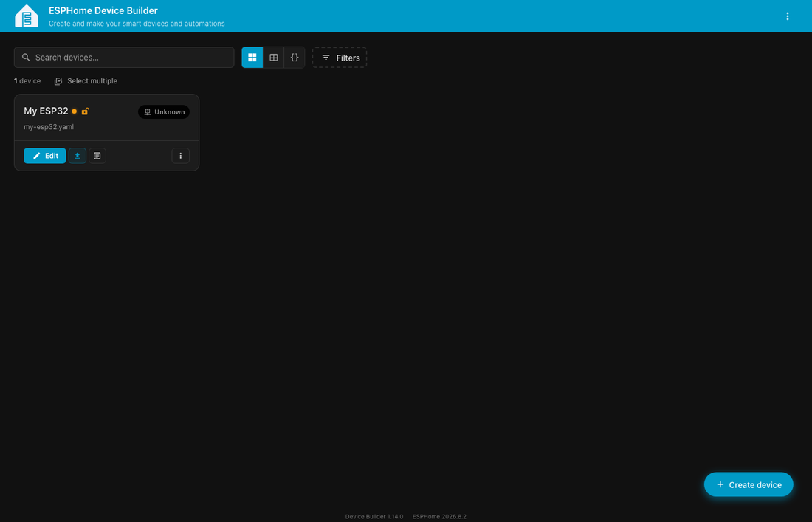Switch to grid card view
The width and height of the screenshot is (812, 522).
click(x=252, y=58)
